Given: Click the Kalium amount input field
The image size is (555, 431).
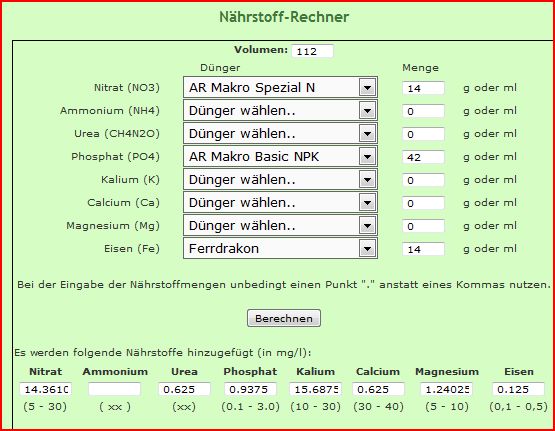Looking at the screenshot, I should pyautogui.click(x=423, y=180).
